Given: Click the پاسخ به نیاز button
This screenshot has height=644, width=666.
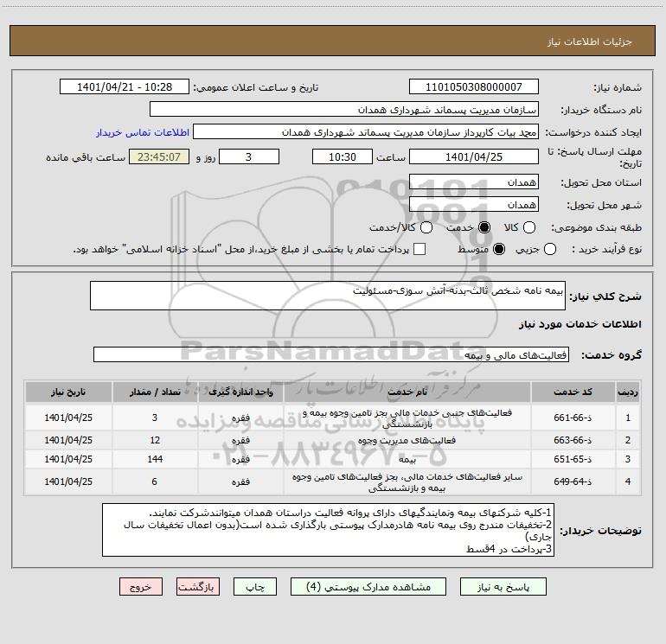Looking at the screenshot, I should pyautogui.click(x=503, y=587).
